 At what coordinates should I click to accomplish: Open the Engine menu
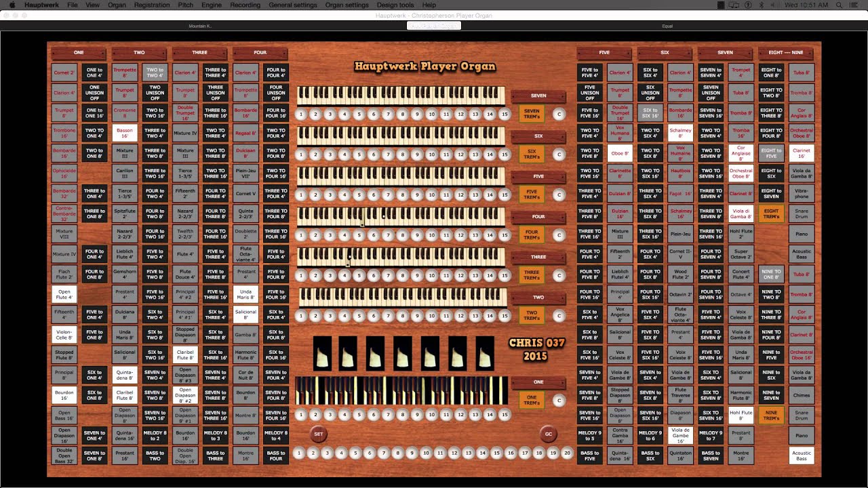(212, 5)
